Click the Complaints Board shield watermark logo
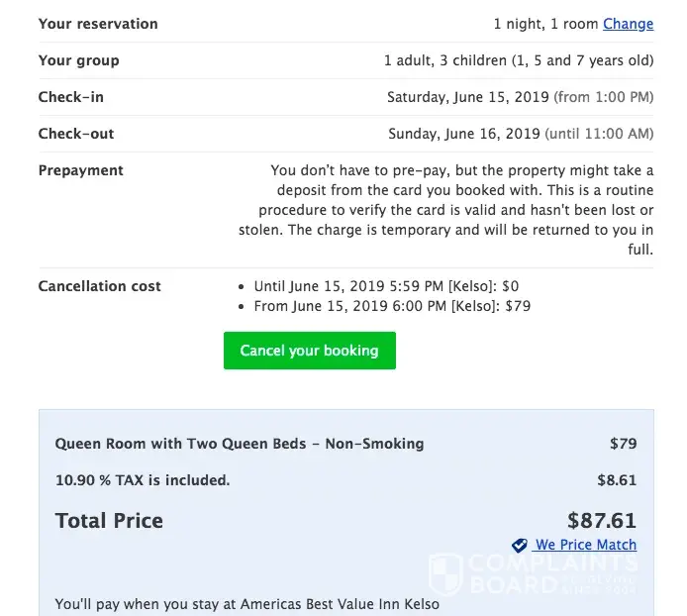The image size is (687, 616). [x=448, y=574]
